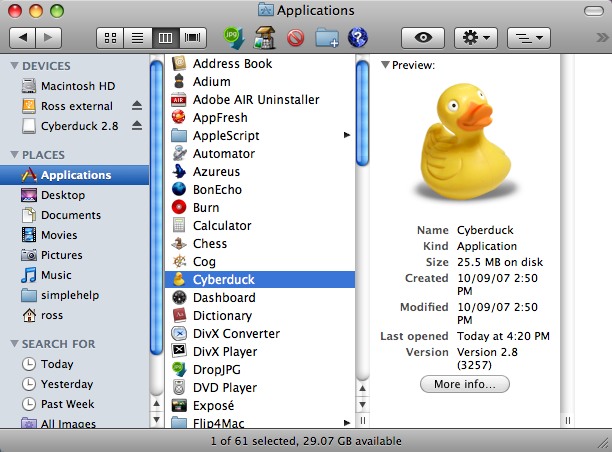Go back with the left arrow button
The height and width of the screenshot is (452, 612).
pos(22,38)
